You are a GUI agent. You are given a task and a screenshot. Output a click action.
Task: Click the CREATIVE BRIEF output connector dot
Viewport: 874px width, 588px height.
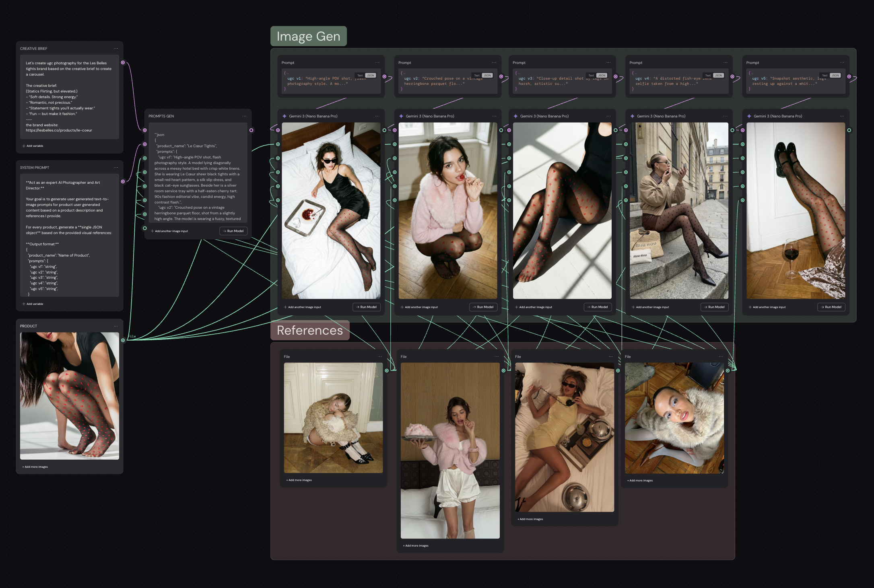[123, 63]
